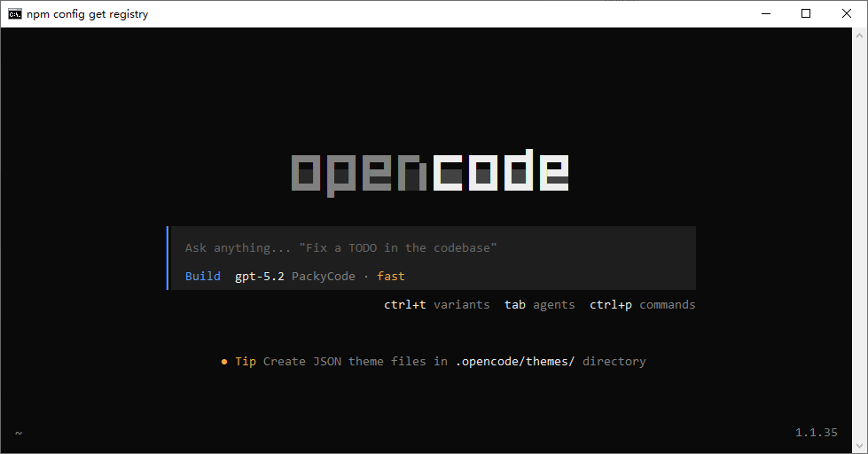Click the 'tab agents' shortcut hint
The height and width of the screenshot is (454, 868).
point(539,305)
